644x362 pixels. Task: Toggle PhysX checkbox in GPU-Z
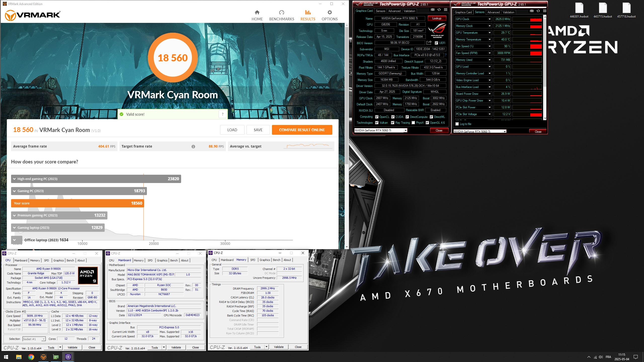click(x=413, y=123)
